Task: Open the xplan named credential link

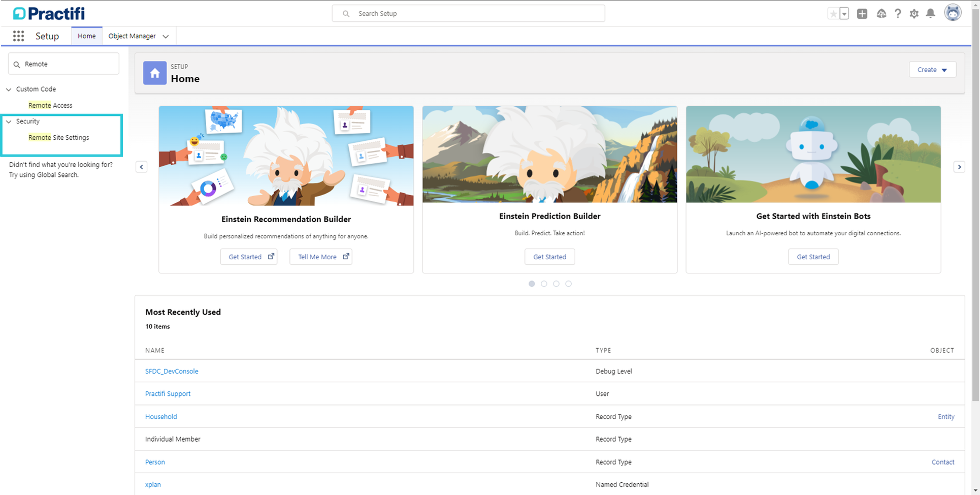Action: (153, 484)
